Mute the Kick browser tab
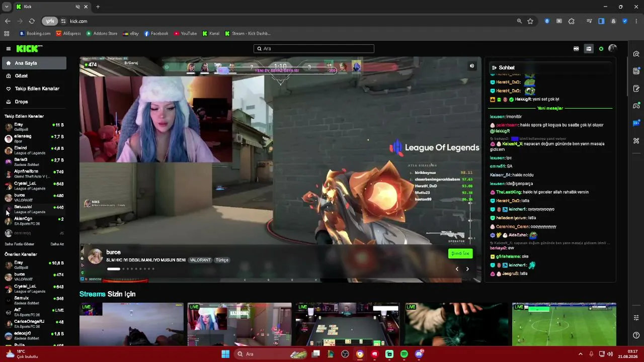644x362 pixels. (77, 7)
